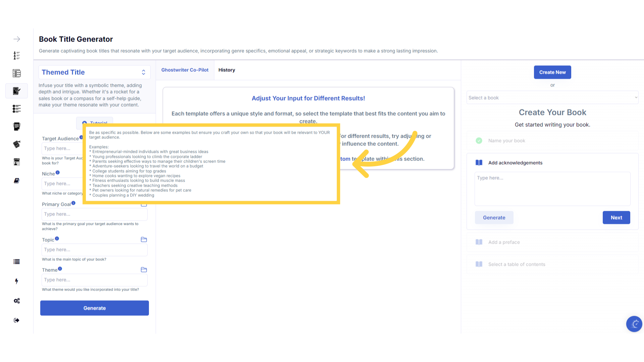Viewport: 644px width, 362px height.
Task: Click the folder icon next to Theme
Action: pos(144,269)
